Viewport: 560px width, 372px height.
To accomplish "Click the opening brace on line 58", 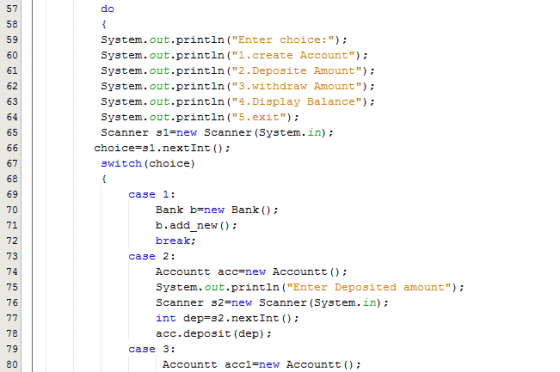I will [104, 24].
